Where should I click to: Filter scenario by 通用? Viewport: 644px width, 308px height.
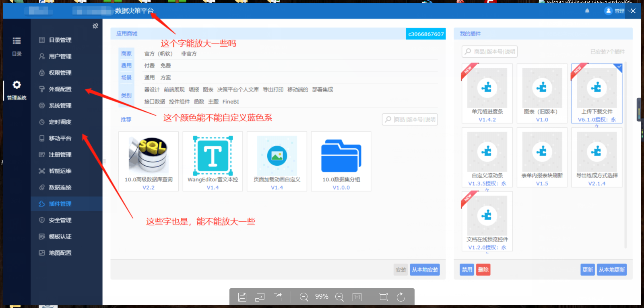[x=149, y=78]
